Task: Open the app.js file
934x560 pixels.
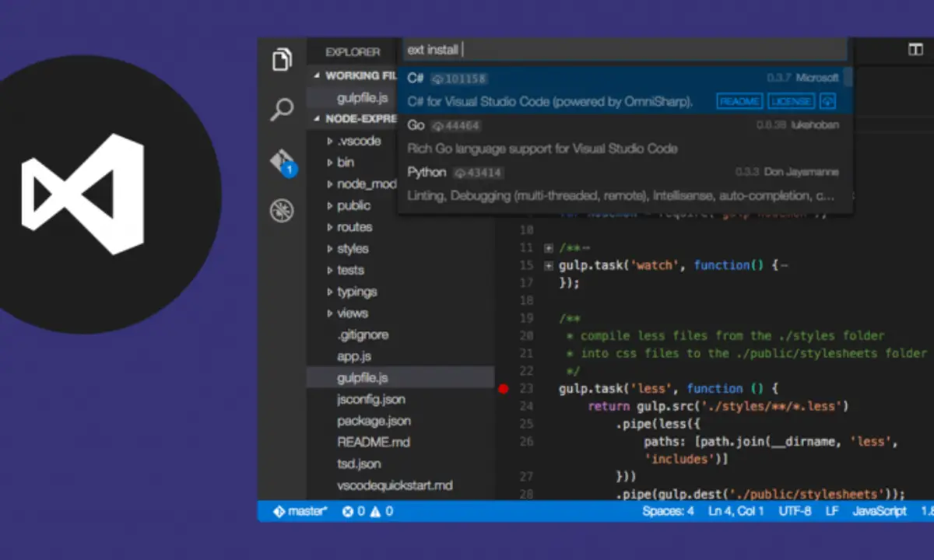Action: click(354, 356)
